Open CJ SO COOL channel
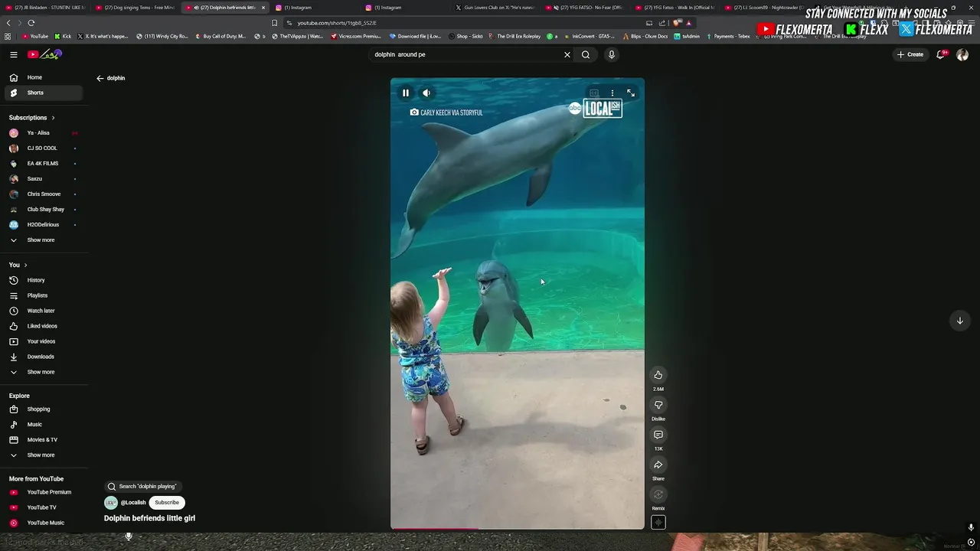This screenshot has width=980, height=551. [44, 148]
